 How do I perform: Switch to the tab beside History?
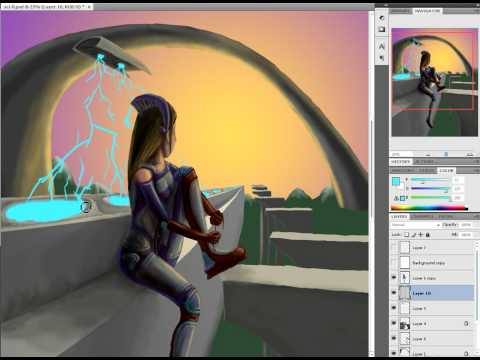click(x=425, y=162)
